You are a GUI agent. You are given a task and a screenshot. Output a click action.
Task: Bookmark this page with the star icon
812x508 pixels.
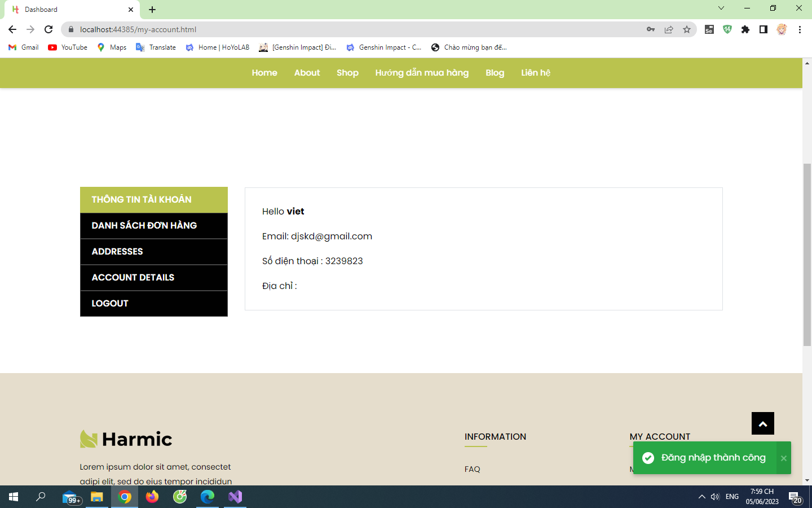coord(687,29)
